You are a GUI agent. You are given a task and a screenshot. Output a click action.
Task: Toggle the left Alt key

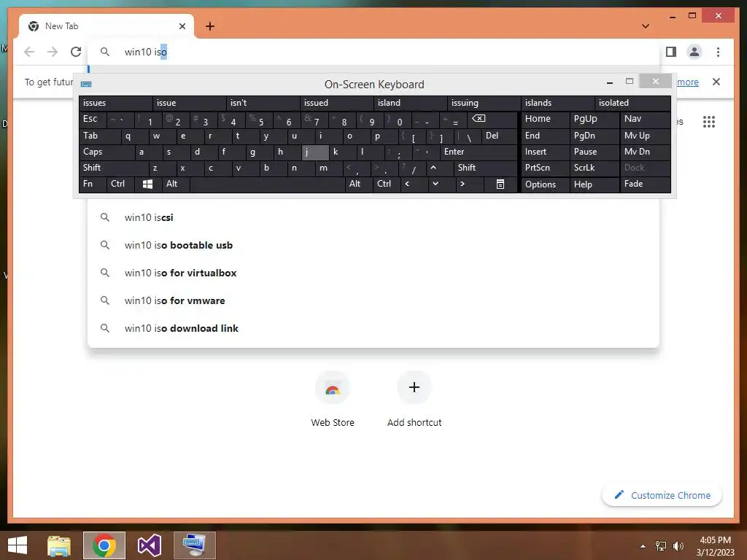coord(176,184)
